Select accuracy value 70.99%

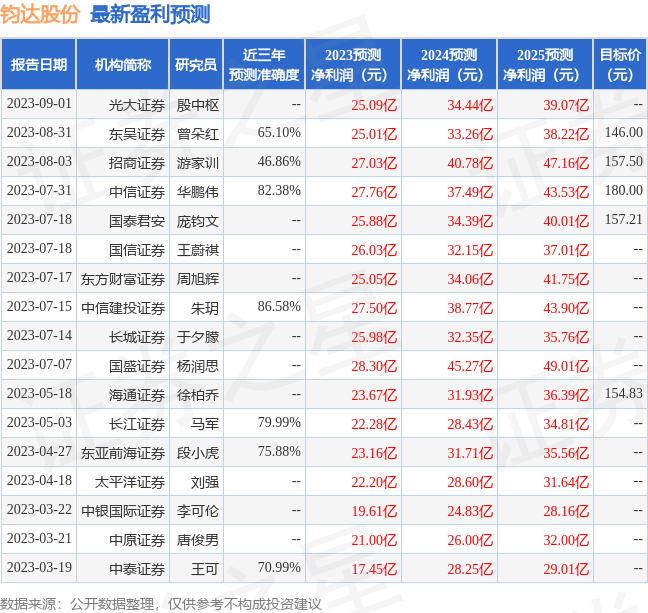point(279,568)
